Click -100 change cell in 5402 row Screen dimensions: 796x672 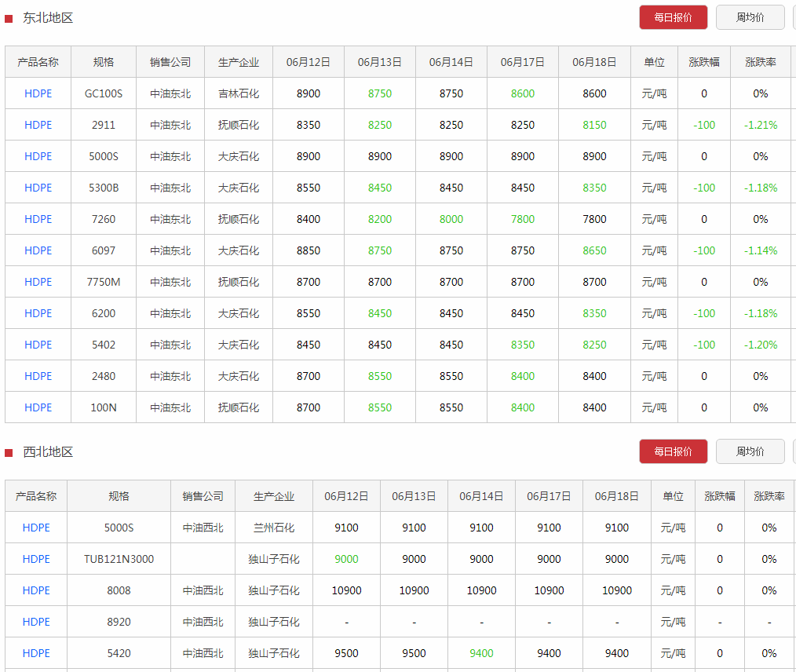click(x=704, y=345)
